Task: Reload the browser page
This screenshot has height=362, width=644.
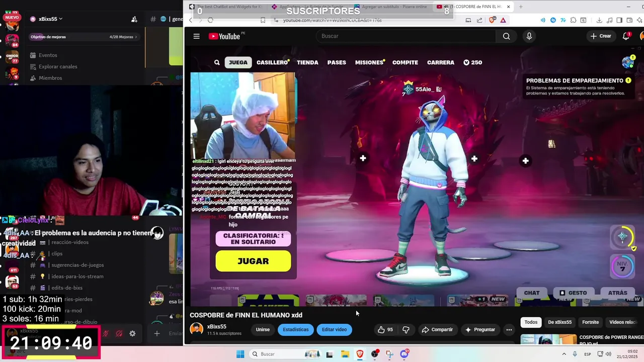Action: point(210,20)
